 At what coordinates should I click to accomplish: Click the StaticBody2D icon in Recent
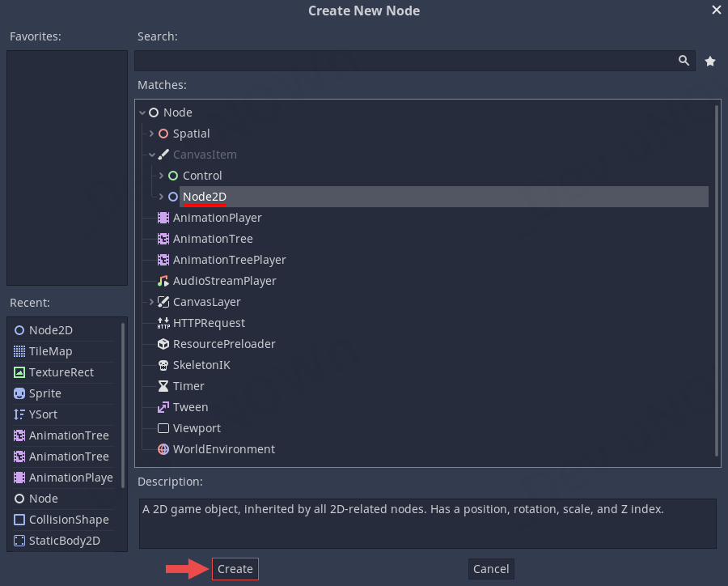click(x=19, y=541)
